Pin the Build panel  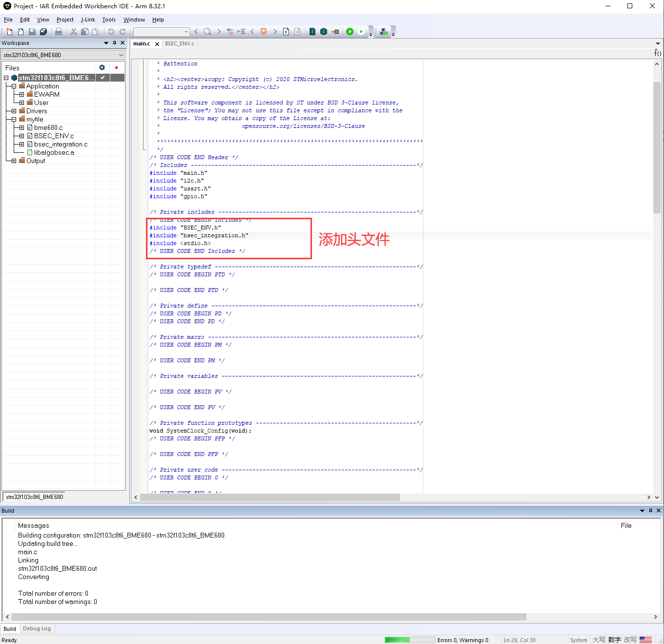(650, 511)
